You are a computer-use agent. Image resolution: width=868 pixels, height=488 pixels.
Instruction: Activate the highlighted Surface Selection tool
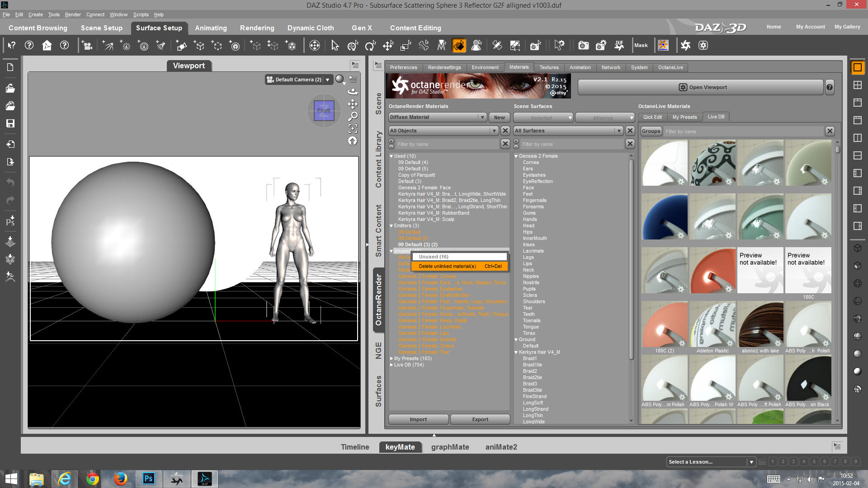coord(459,45)
